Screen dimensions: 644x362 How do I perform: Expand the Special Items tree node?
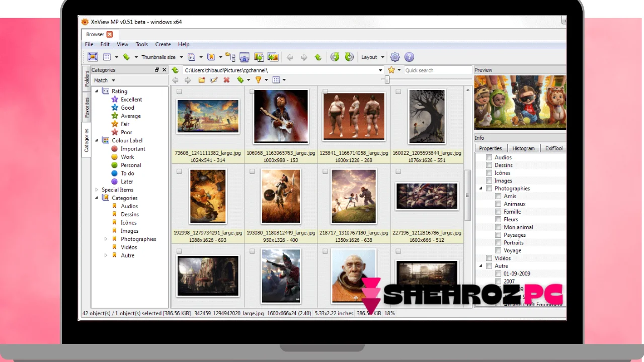(97, 190)
